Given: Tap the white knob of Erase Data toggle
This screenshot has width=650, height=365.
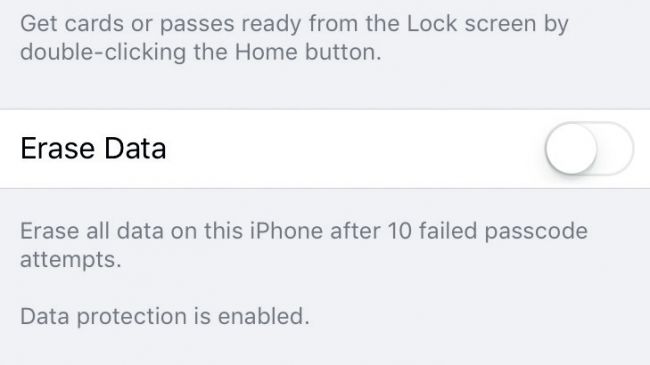Looking at the screenshot, I should [x=571, y=148].
